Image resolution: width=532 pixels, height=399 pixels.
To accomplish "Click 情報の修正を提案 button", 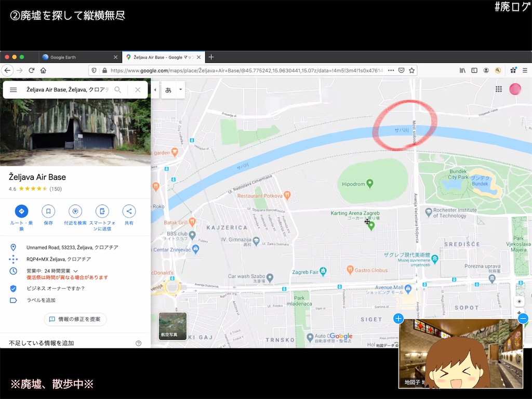I will [x=75, y=320].
